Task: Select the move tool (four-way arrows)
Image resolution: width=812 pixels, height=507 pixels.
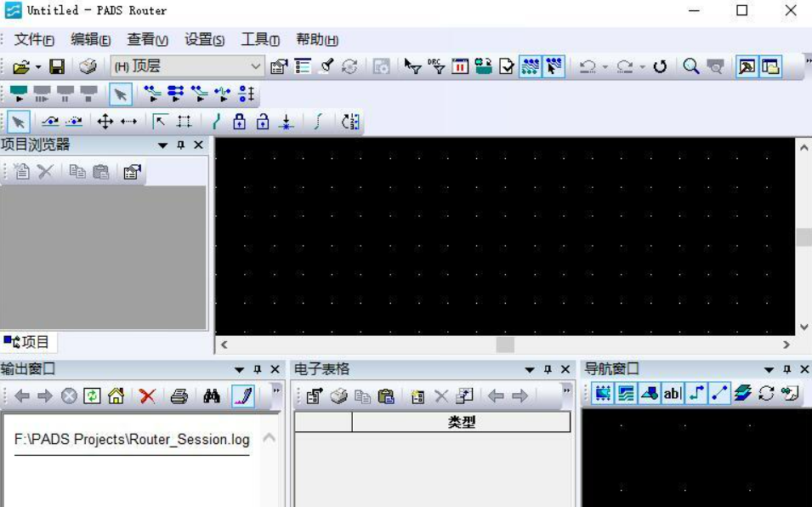Action: tap(105, 122)
